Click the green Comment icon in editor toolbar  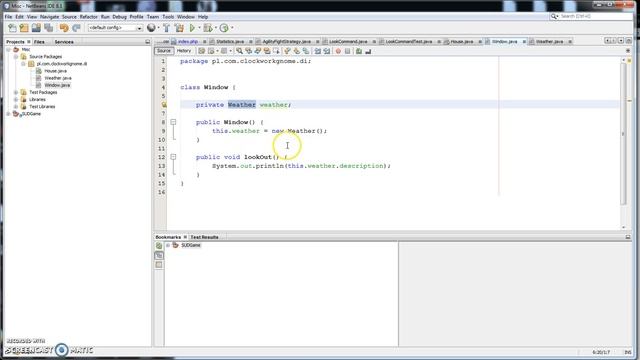pos(358,51)
